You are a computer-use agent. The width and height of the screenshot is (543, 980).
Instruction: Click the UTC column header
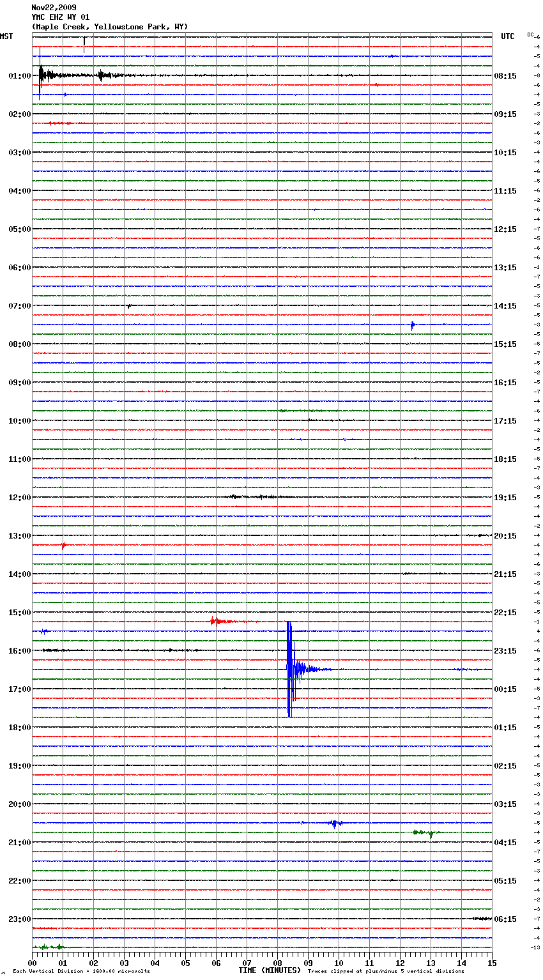tap(508, 36)
